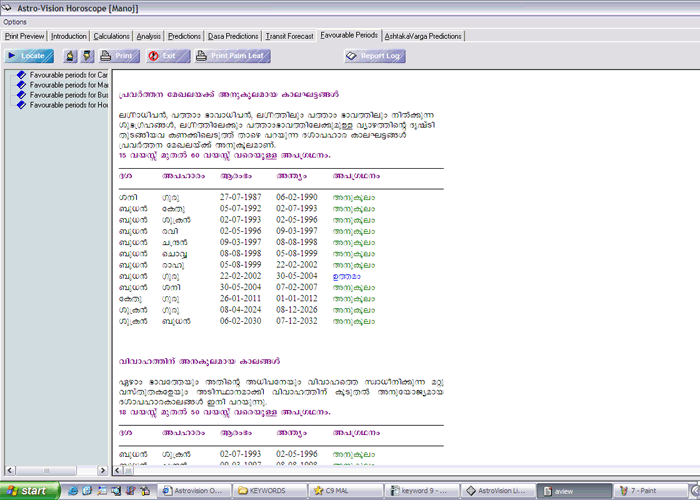This screenshot has height=500, width=700.
Task: Click end date 01-01-2012
Action: [x=297, y=298]
